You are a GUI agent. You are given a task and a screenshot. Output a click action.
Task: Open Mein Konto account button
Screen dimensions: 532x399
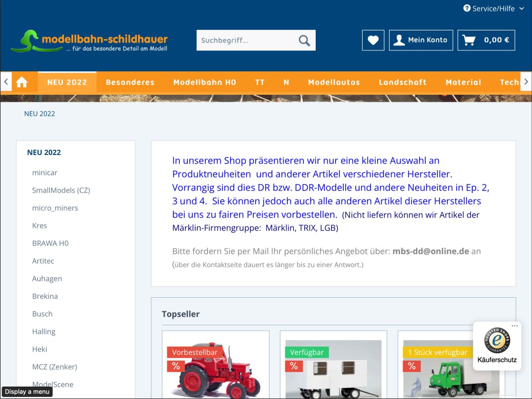pos(421,40)
